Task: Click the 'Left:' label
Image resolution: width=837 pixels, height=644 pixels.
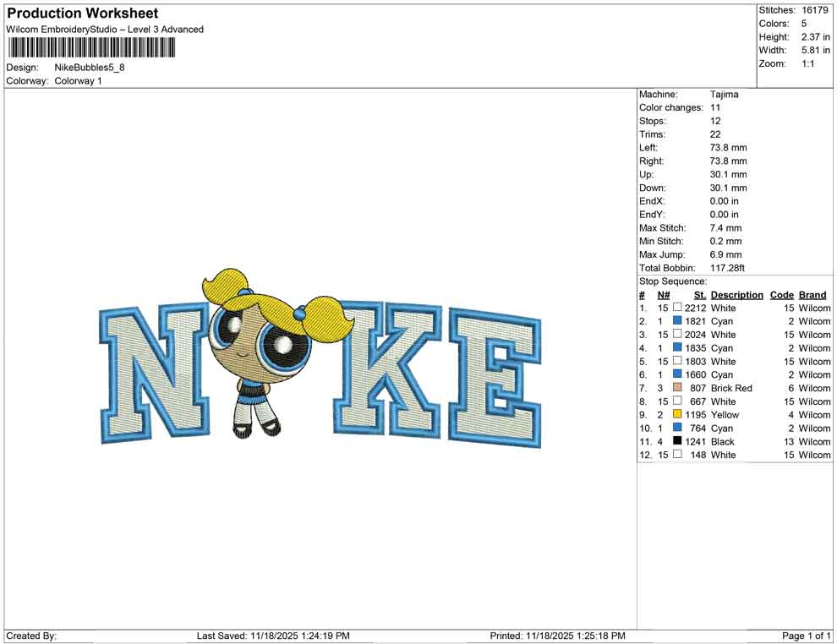Action: (x=648, y=147)
